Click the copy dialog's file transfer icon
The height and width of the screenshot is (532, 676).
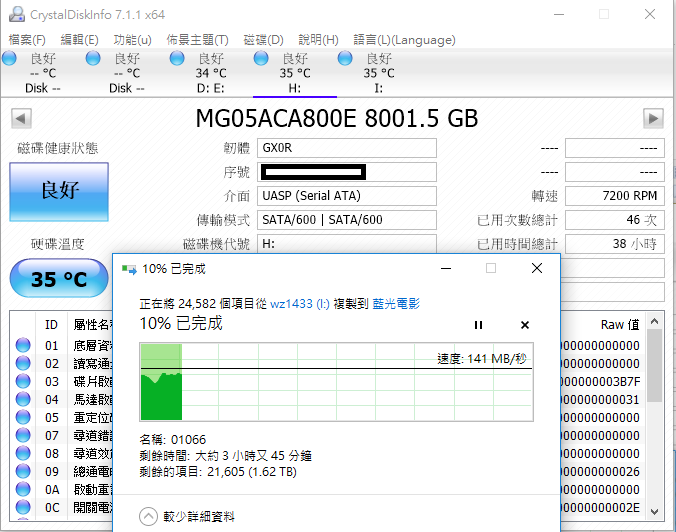click(x=129, y=269)
